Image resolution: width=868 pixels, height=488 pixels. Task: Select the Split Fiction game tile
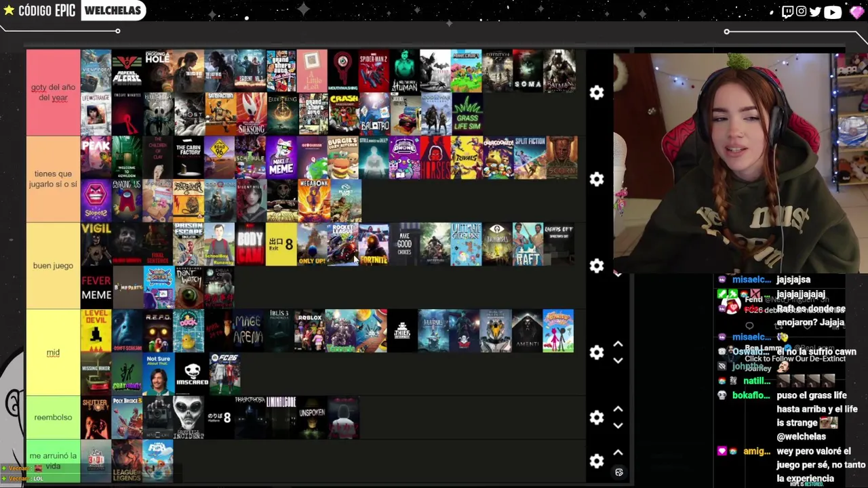pyautogui.click(x=530, y=157)
